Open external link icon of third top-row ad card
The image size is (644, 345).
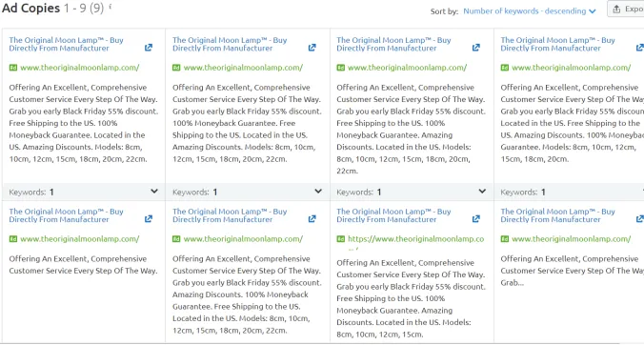tap(476, 48)
